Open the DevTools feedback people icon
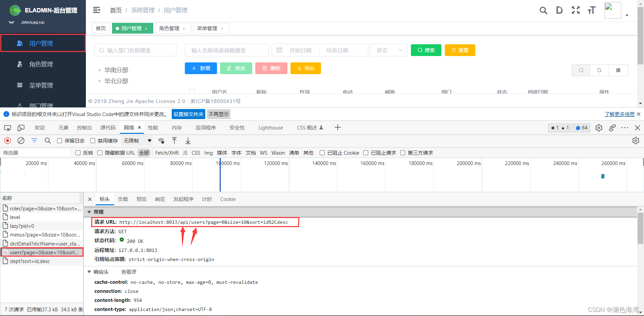Screen dimensions: 644x316 click(x=612, y=128)
